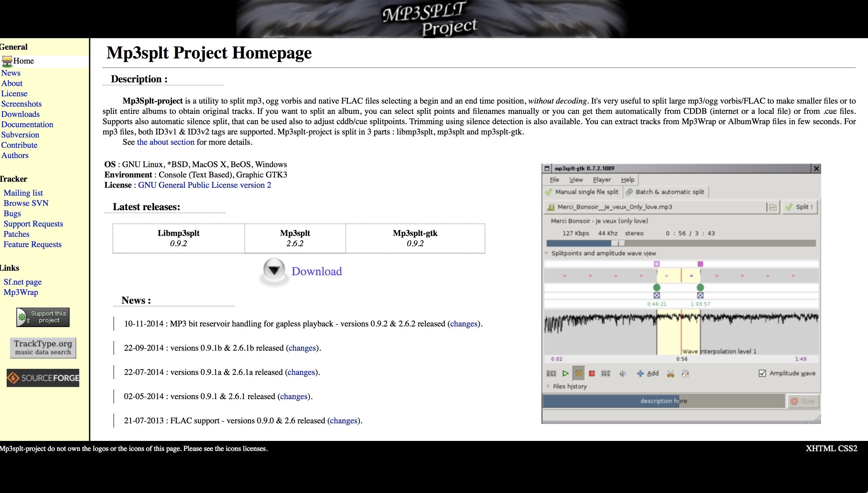Visit the Mp3Wrap link
The height and width of the screenshot is (493, 868).
(21, 292)
